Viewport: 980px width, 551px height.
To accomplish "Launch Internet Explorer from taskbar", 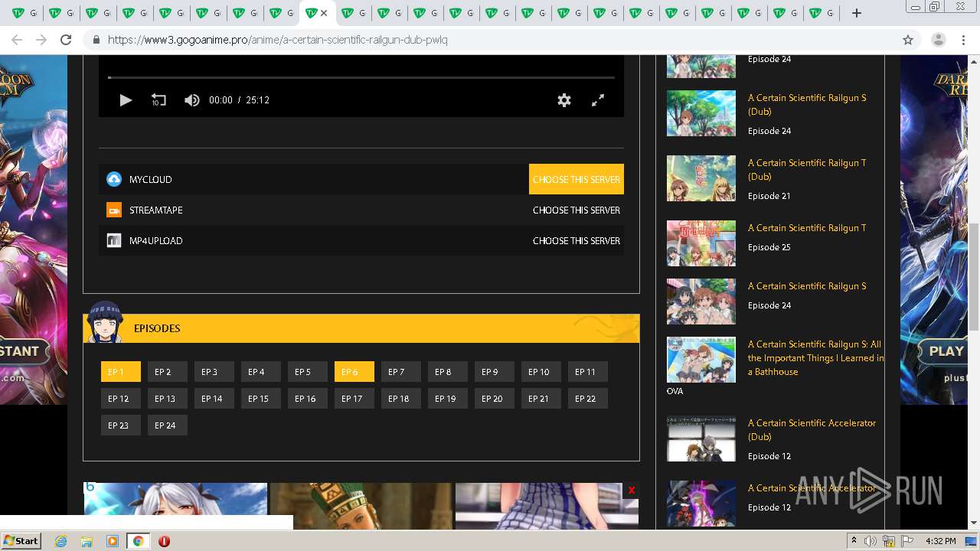I will point(60,541).
